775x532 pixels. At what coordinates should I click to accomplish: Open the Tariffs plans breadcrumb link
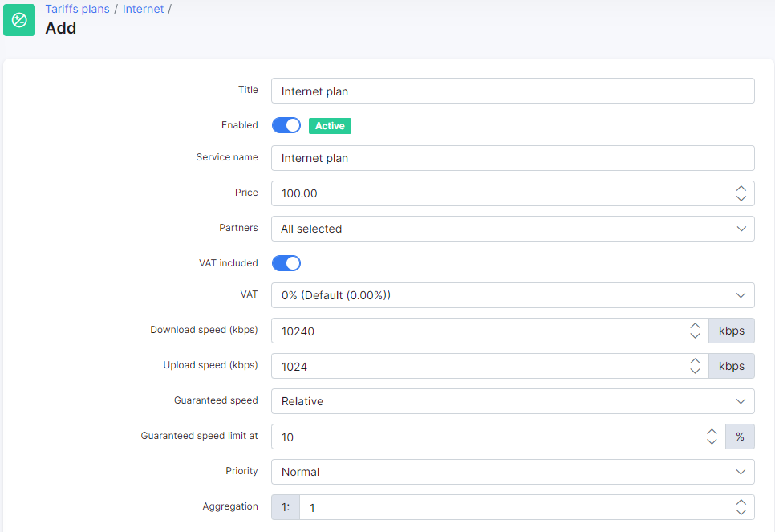[x=77, y=10]
